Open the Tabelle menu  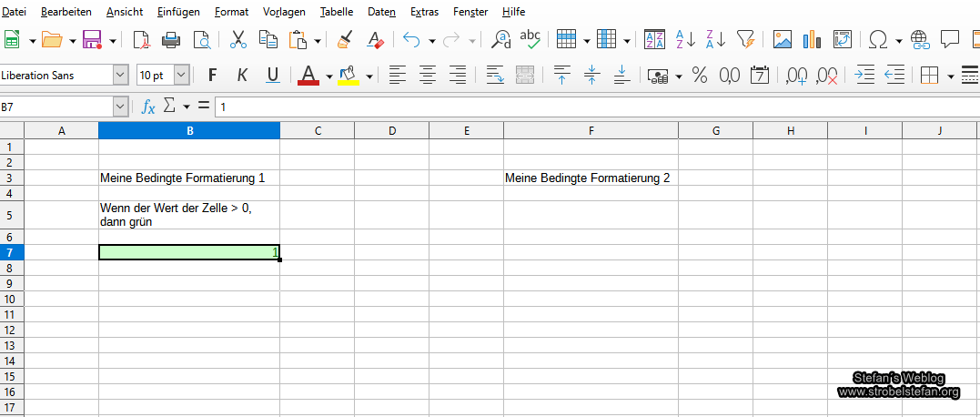click(337, 11)
